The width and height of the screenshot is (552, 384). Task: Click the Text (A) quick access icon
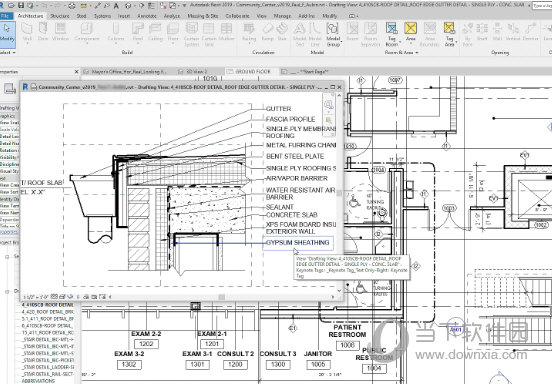pos(116,5)
